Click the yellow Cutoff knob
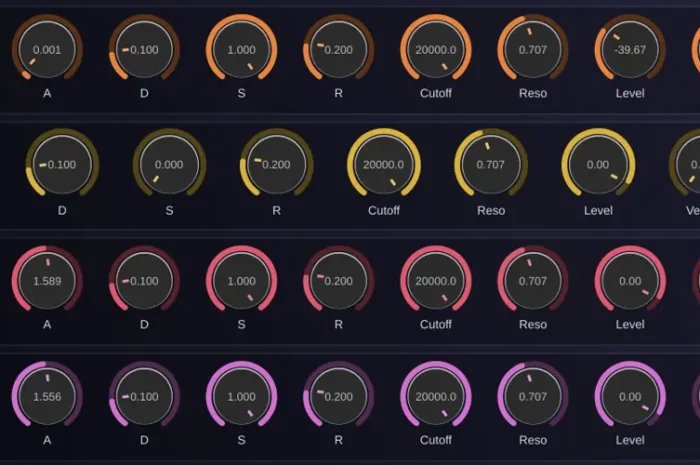This screenshot has width=700, height=465. click(384, 165)
